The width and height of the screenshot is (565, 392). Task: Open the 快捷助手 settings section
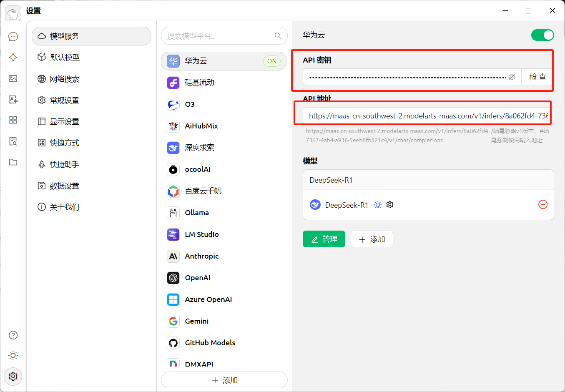91,164
